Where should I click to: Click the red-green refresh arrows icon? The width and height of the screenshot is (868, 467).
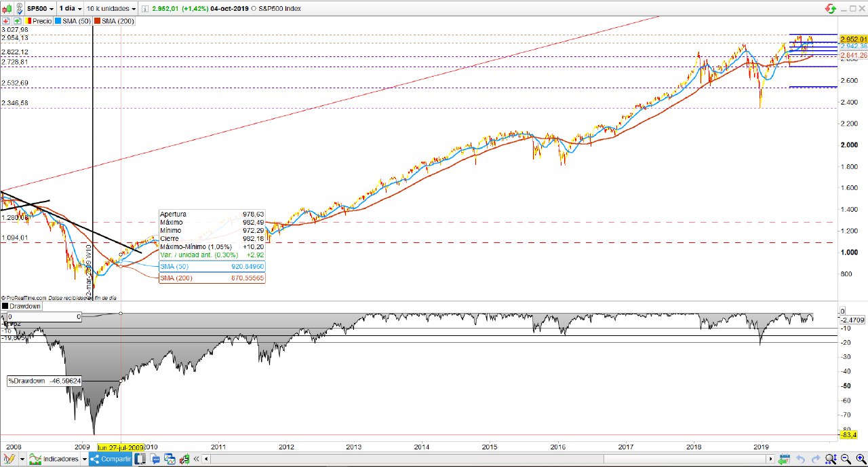click(x=831, y=9)
